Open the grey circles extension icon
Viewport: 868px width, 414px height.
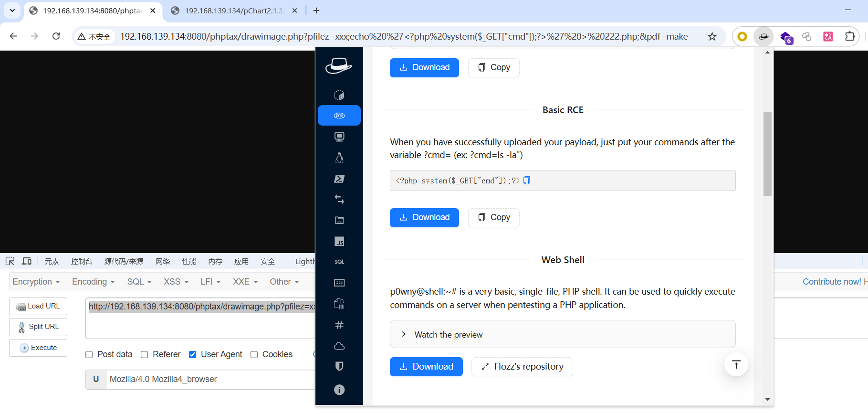[806, 36]
